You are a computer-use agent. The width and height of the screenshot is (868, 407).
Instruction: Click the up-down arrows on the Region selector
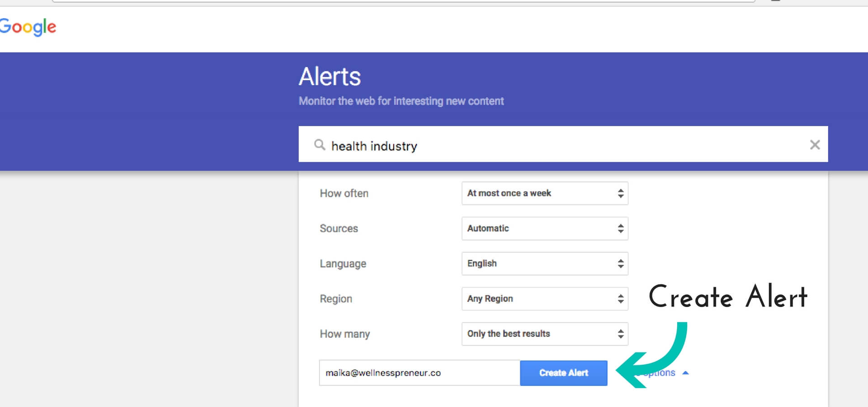[621, 299]
